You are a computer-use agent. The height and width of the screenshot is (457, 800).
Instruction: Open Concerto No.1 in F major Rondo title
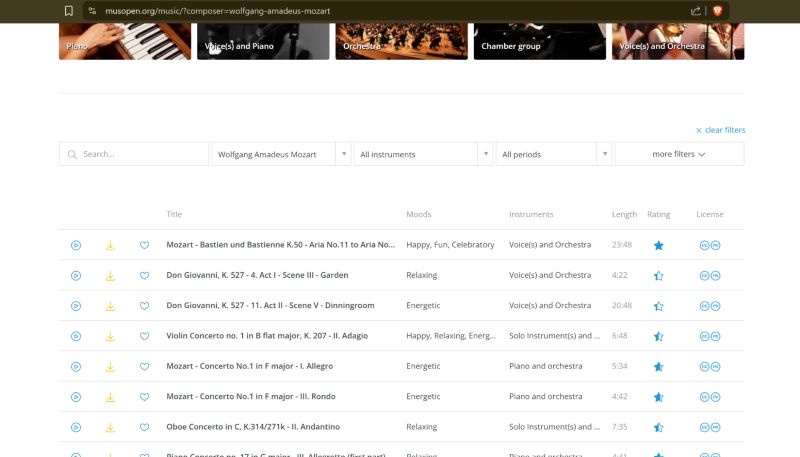(x=251, y=396)
